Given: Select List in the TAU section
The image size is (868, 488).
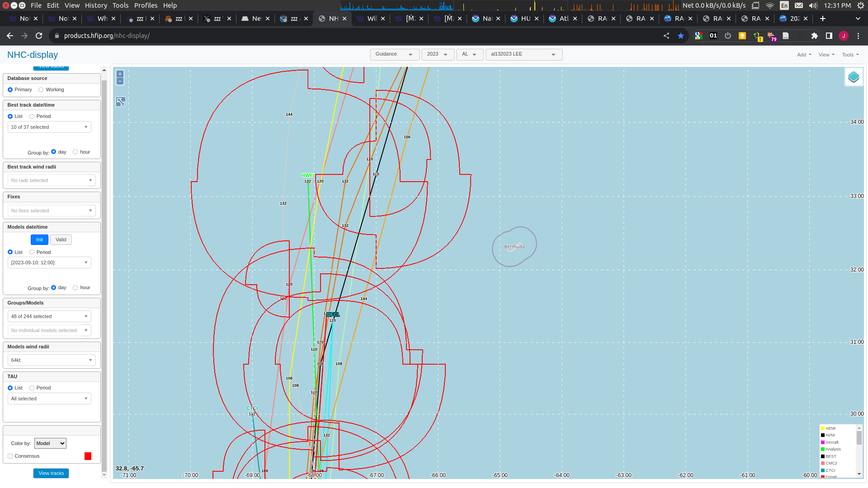Looking at the screenshot, I should coord(10,388).
